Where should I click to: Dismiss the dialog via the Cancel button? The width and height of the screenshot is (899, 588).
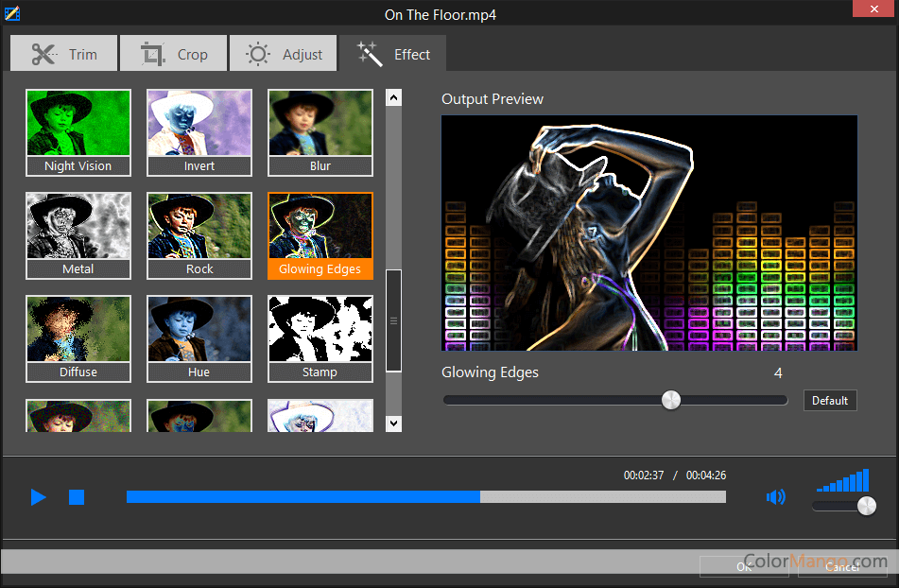point(842,567)
